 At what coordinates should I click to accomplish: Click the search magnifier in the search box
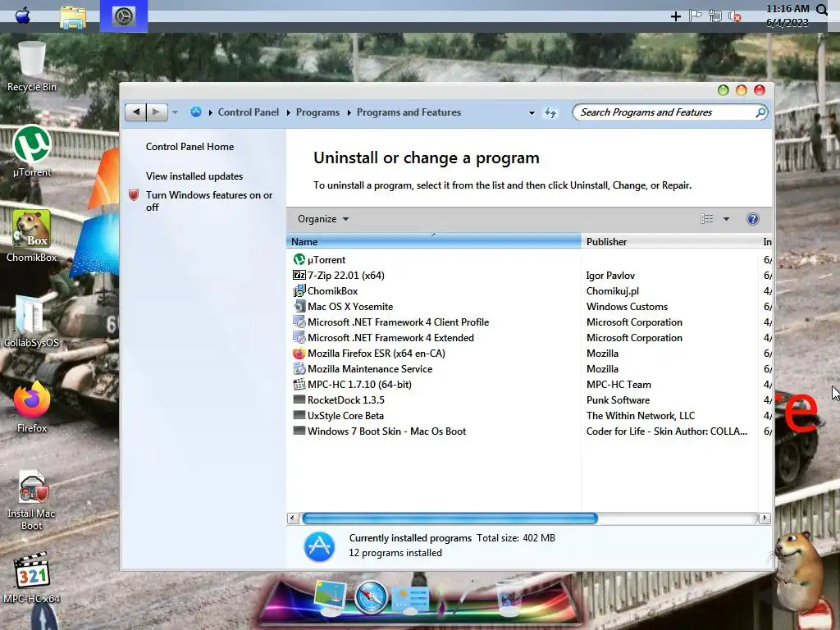(x=760, y=112)
